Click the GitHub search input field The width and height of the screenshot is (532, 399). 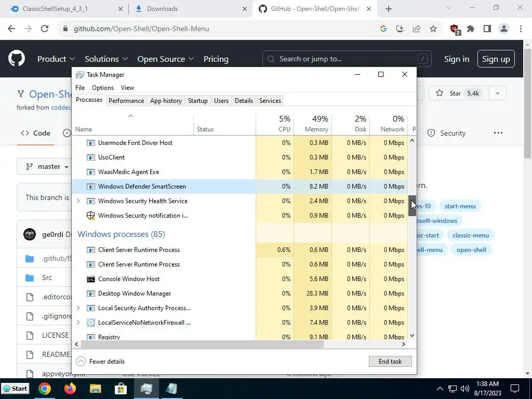click(347, 59)
